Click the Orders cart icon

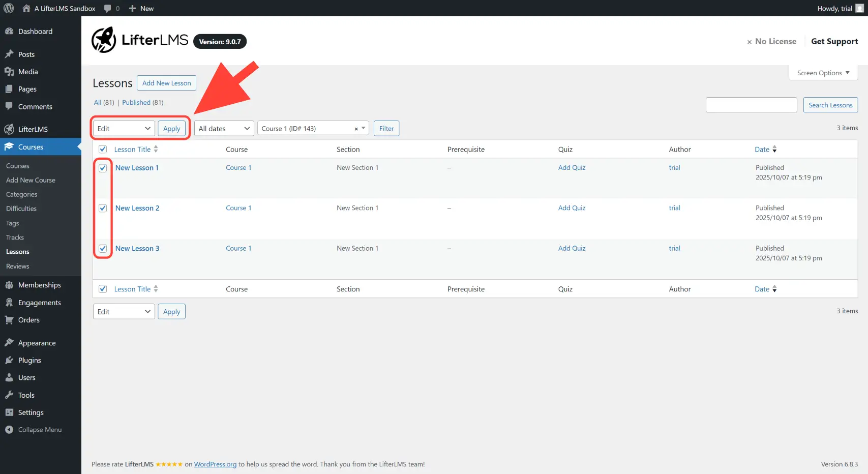9,320
